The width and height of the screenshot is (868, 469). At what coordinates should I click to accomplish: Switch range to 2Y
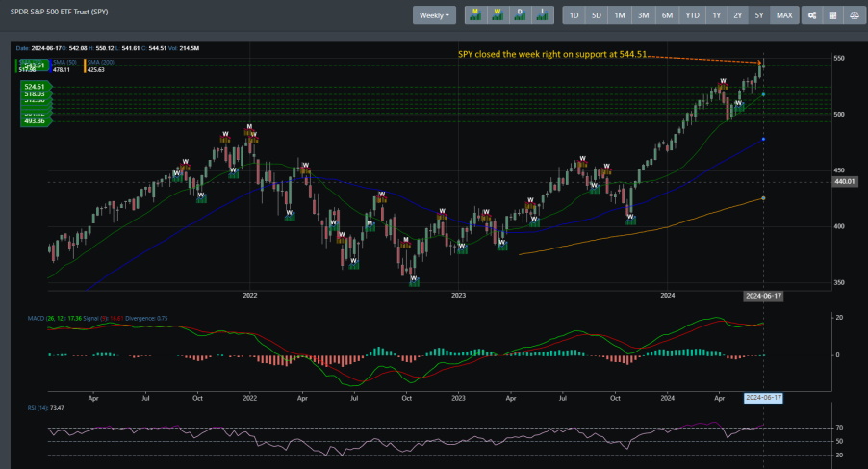(x=738, y=15)
